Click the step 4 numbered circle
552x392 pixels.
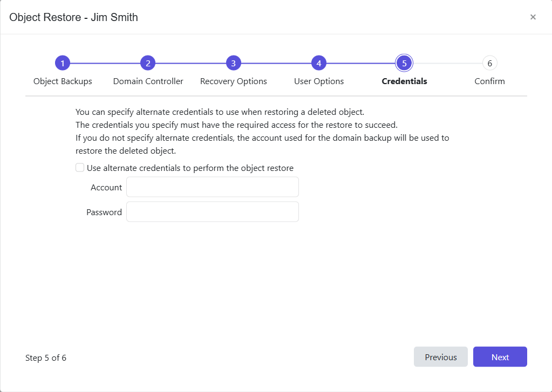(x=319, y=64)
